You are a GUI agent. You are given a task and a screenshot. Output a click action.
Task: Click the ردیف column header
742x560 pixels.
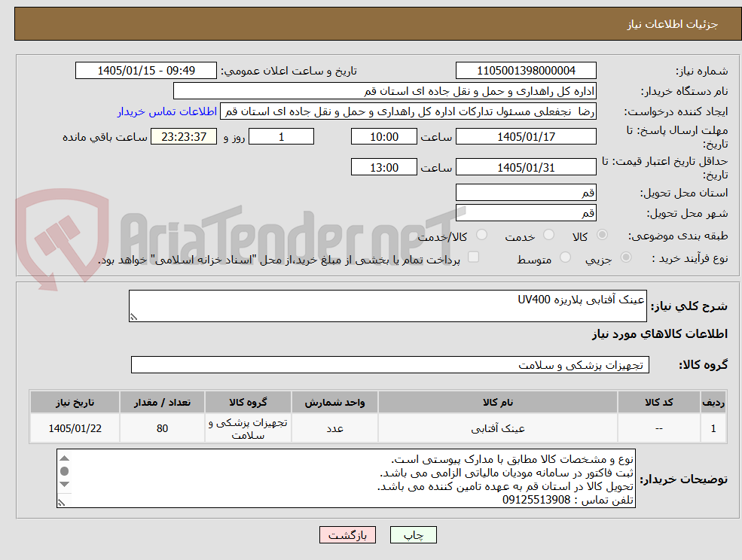pyautogui.click(x=713, y=402)
